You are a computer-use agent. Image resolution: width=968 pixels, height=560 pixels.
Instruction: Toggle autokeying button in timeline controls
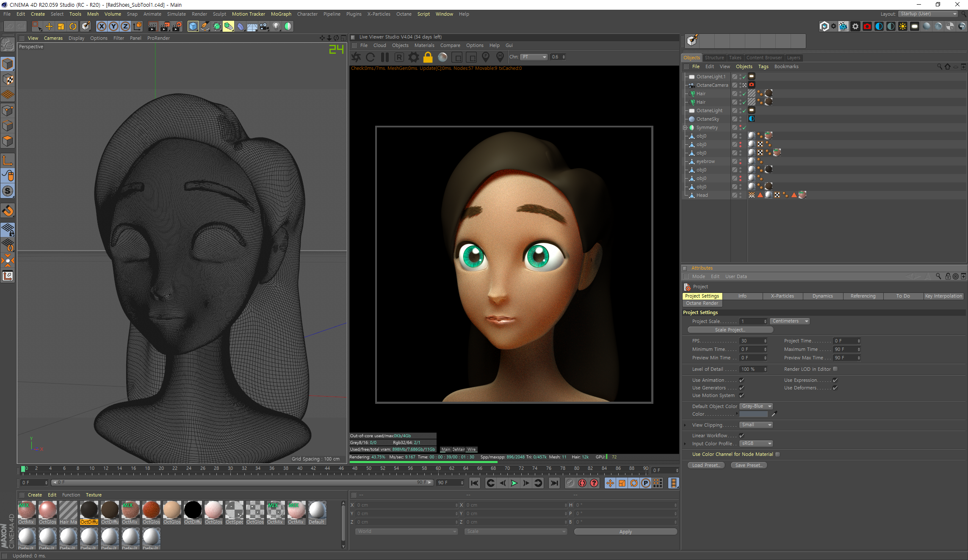[x=582, y=483]
